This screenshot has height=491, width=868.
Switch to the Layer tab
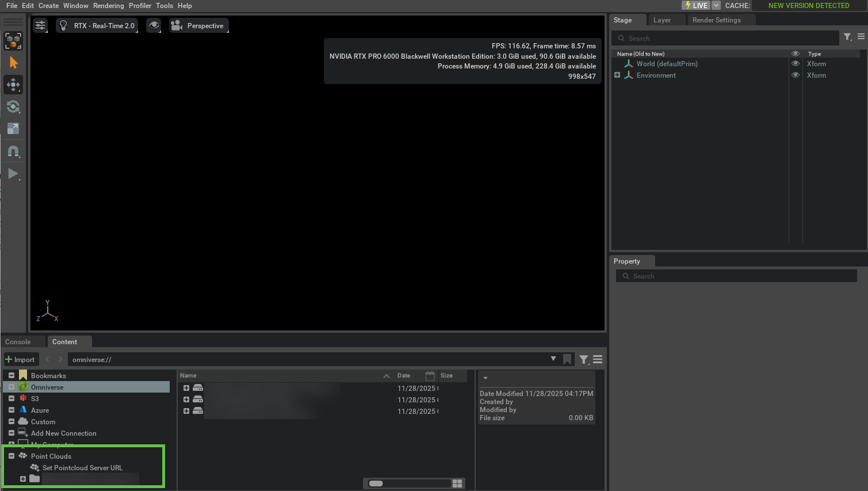pyautogui.click(x=663, y=20)
